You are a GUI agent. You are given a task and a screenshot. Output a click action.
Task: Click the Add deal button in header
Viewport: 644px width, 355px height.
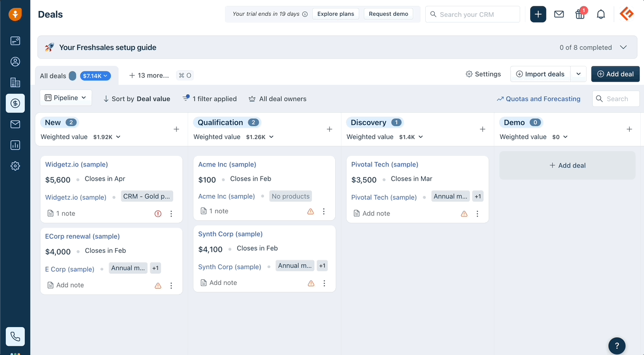pyautogui.click(x=616, y=74)
